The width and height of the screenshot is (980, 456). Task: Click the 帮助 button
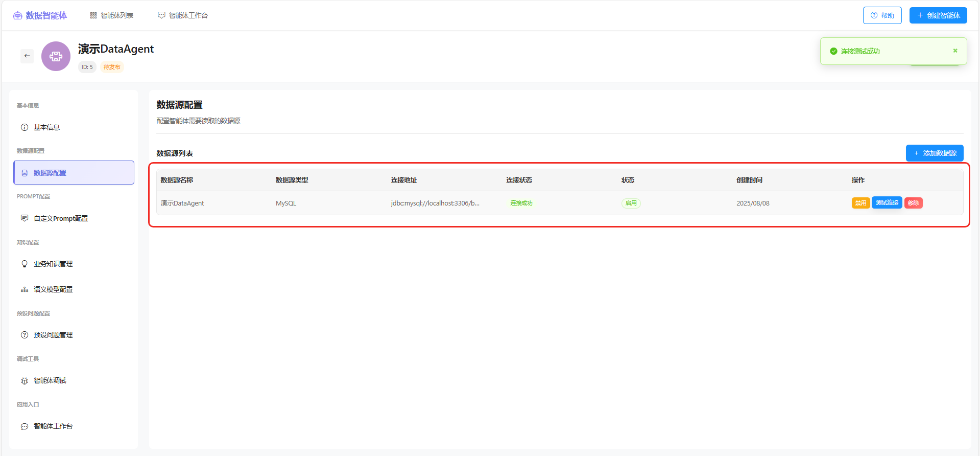[x=882, y=15]
